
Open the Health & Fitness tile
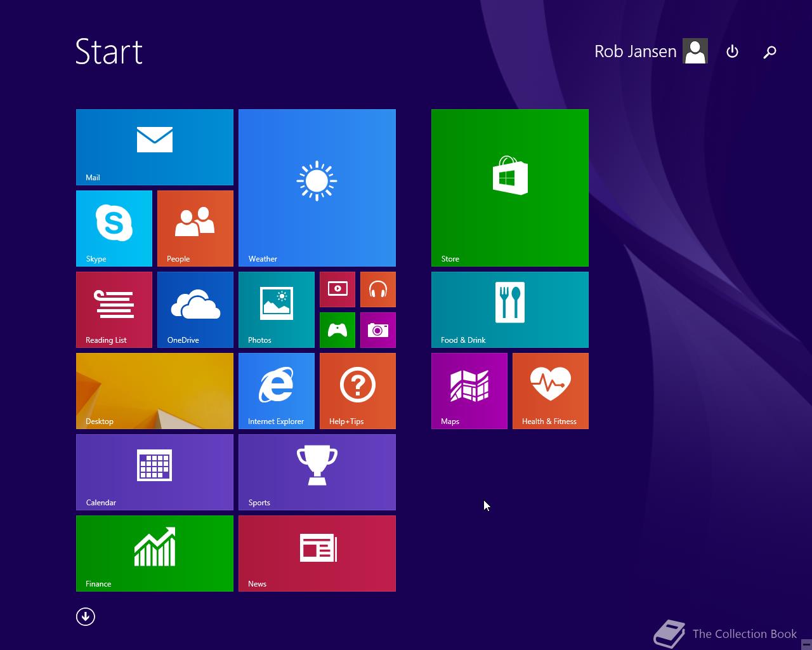point(551,391)
